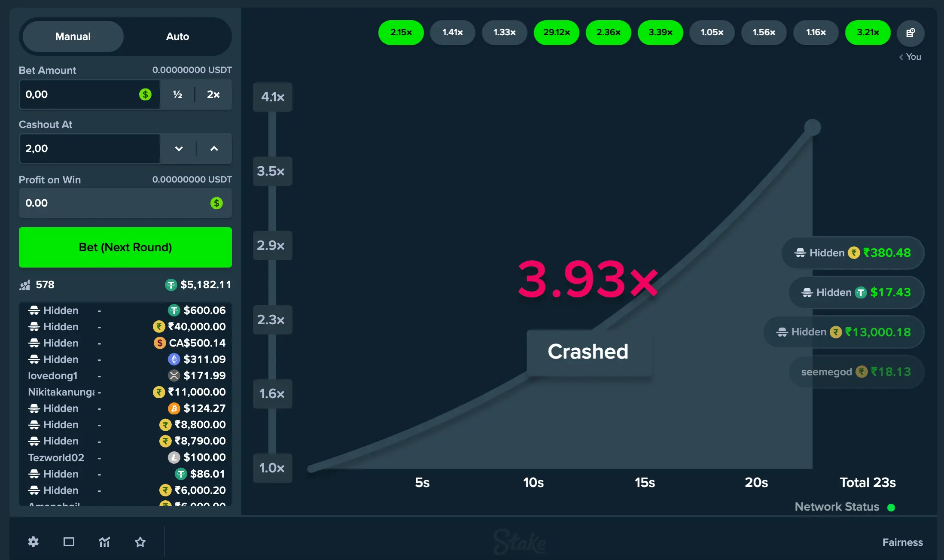Click the dollar icon in Profit on Win
944x560 pixels.
click(216, 203)
